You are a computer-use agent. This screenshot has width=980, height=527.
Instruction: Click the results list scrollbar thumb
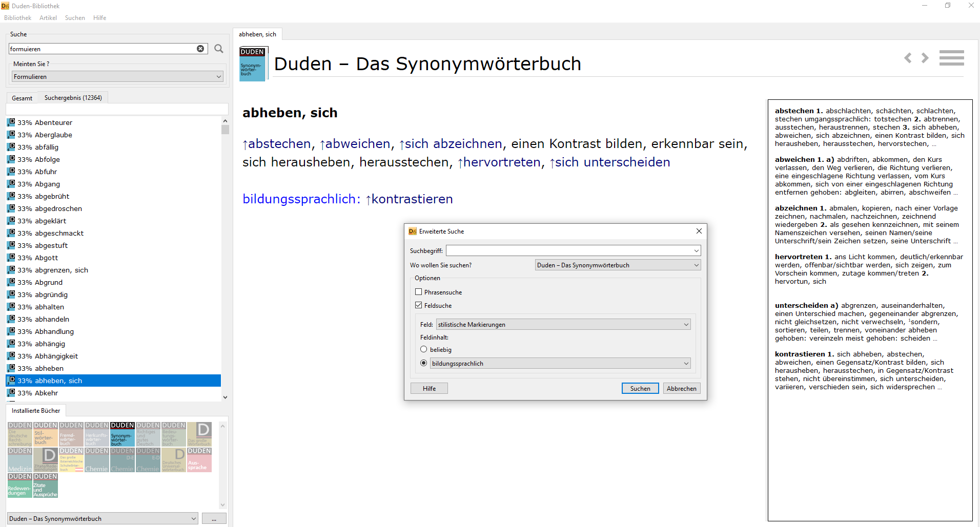[225, 129]
